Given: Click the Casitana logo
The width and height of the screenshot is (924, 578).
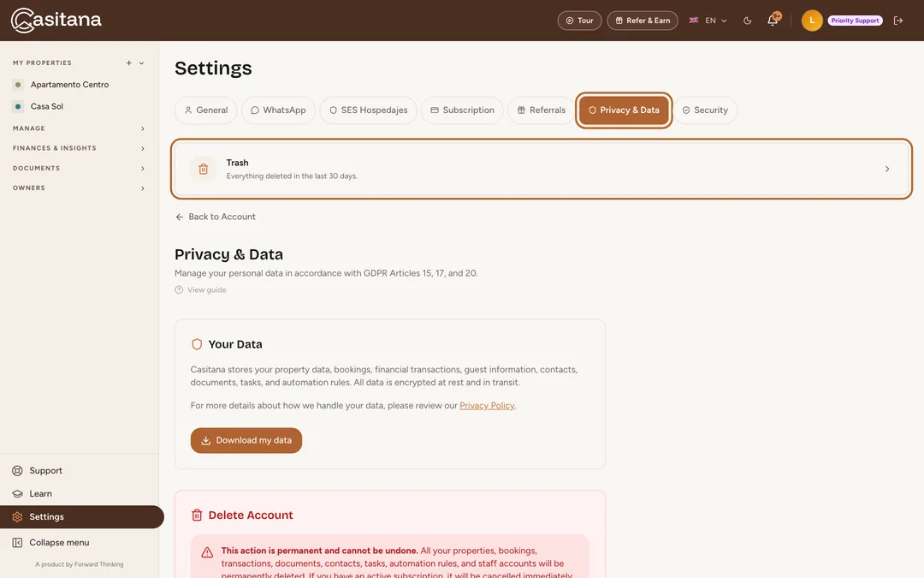Looking at the screenshot, I should (x=56, y=20).
